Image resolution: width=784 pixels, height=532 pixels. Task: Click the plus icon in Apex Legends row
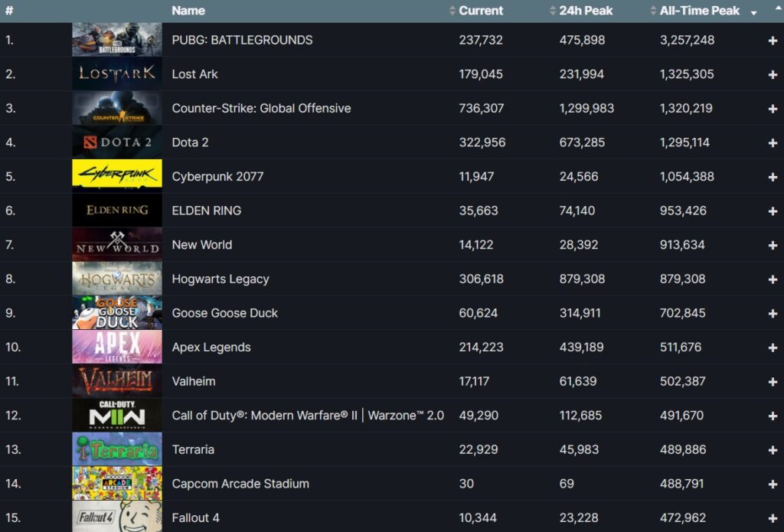click(x=773, y=348)
